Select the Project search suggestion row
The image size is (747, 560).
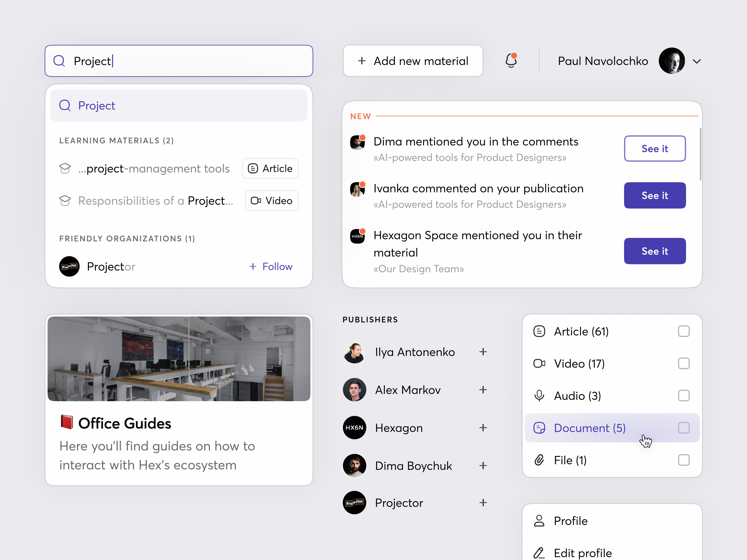[x=179, y=106]
